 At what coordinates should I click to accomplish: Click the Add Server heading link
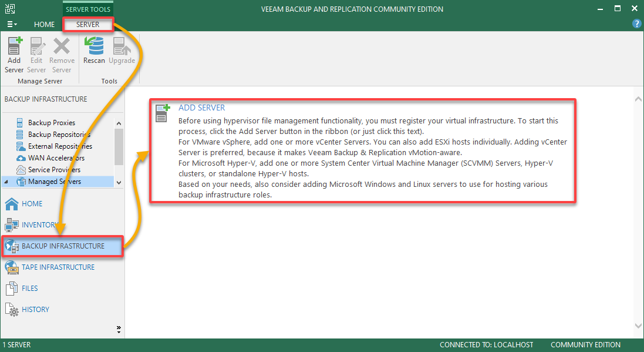click(x=202, y=108)
